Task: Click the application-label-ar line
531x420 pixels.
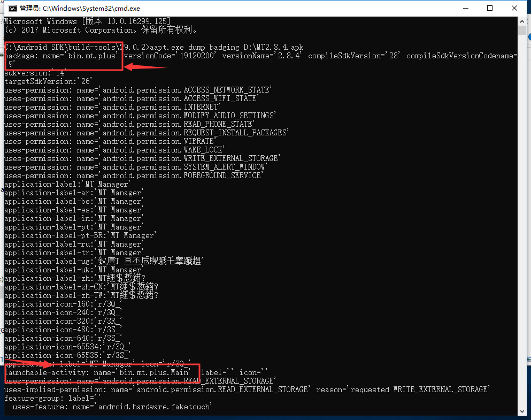Action: click(74, 193)
